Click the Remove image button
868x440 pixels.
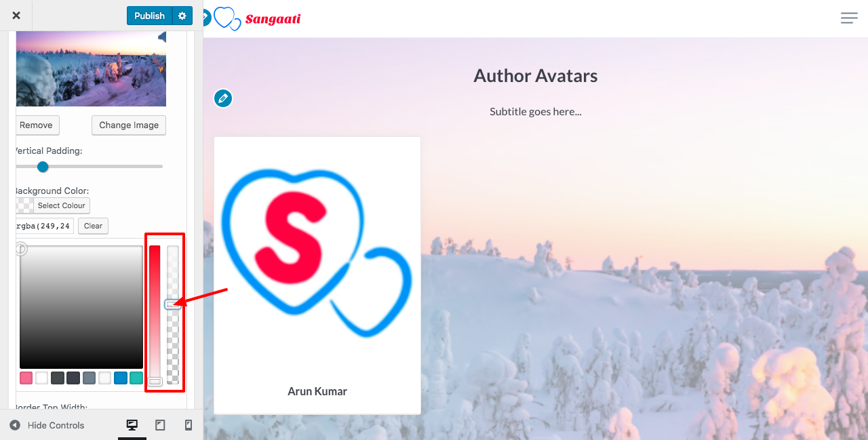37,125
